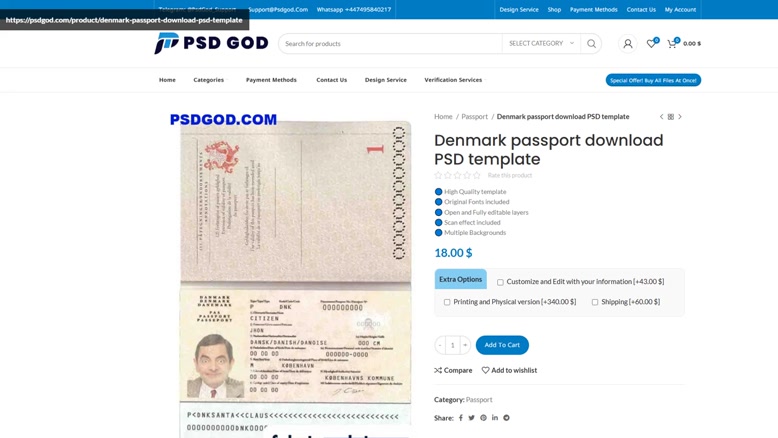Expand the Categories menu in navigation
The height and width of the screenshot is (438, 778).
point(209,80)
